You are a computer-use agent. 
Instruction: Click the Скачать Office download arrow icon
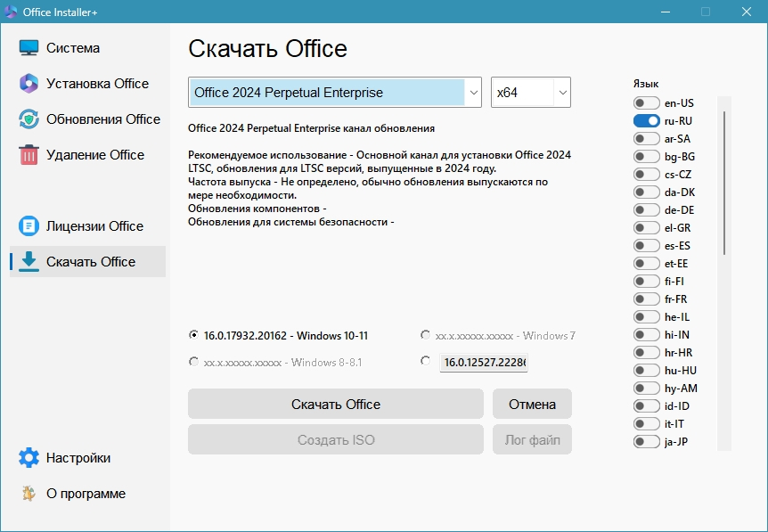pos(29,262)
